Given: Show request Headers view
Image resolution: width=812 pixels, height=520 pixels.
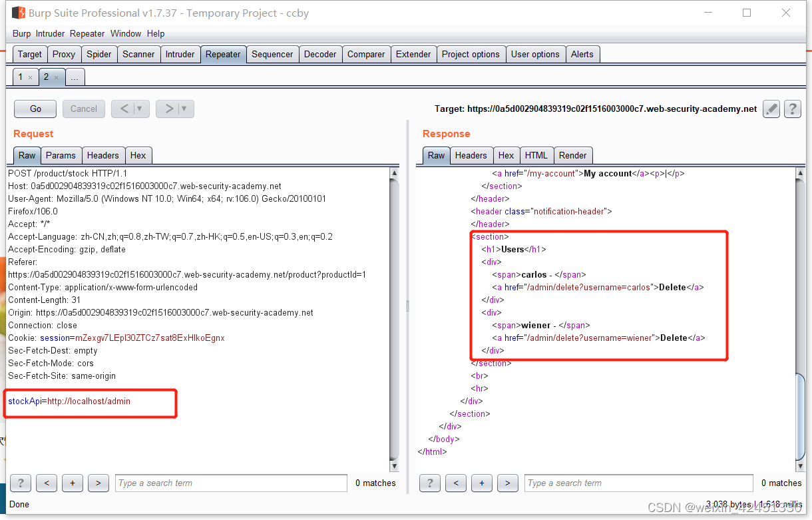Looking at the screenshot, I should coord(103,155).
